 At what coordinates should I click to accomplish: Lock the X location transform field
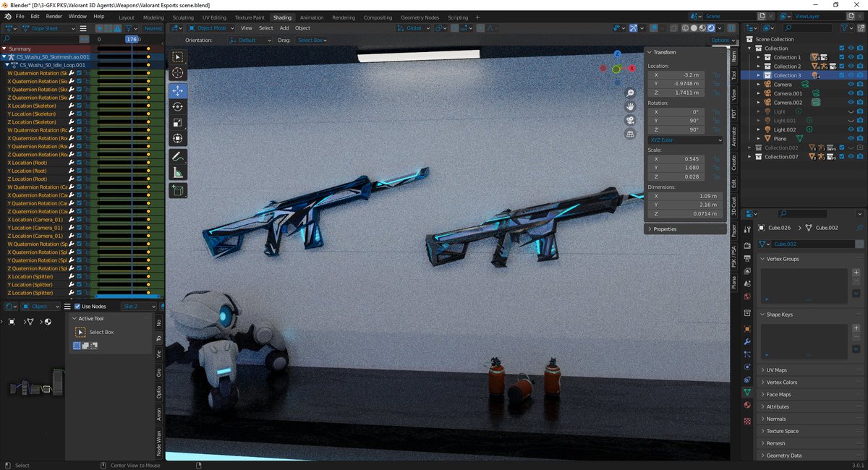[716, 75]
